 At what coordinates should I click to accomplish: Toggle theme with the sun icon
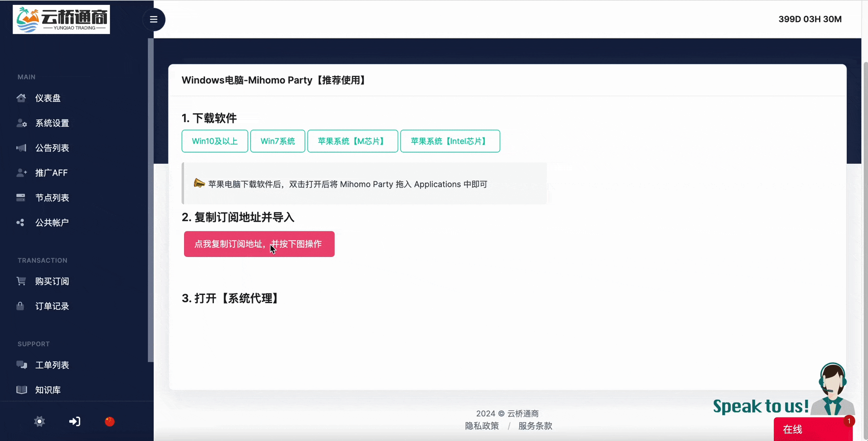(39, 422)
